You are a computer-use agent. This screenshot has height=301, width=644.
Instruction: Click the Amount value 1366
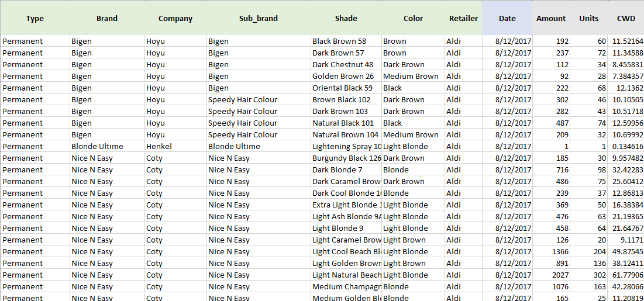point(551,252)
